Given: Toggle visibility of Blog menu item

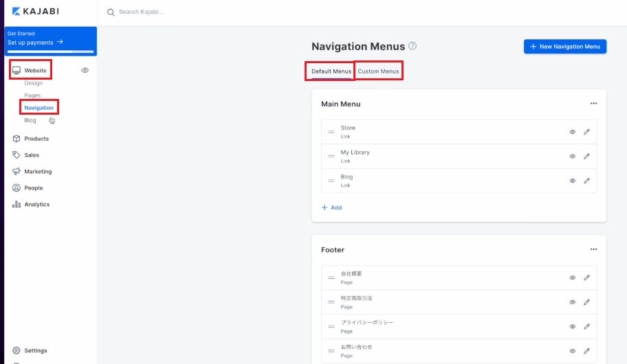Looking at the screenshot, I should (573, 181).
